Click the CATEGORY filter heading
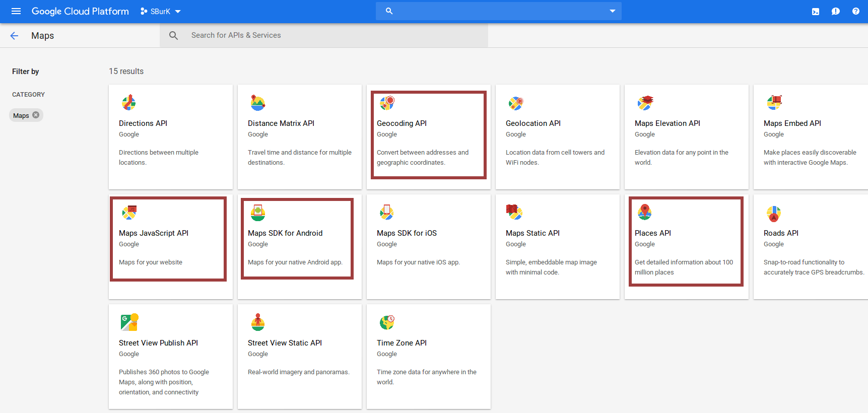The image size is (868, 413). 28,95
